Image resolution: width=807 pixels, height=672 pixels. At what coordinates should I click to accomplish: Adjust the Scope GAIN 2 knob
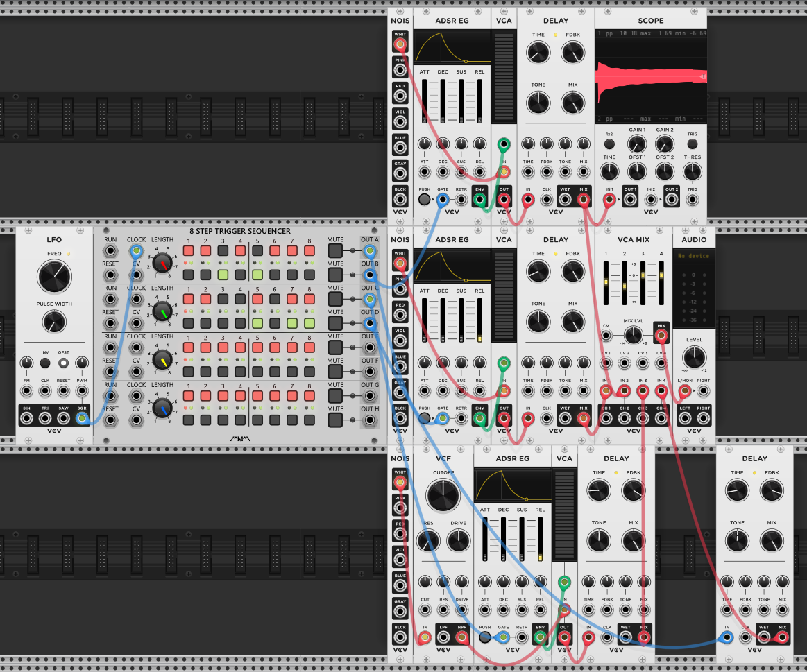click(665, 144)
